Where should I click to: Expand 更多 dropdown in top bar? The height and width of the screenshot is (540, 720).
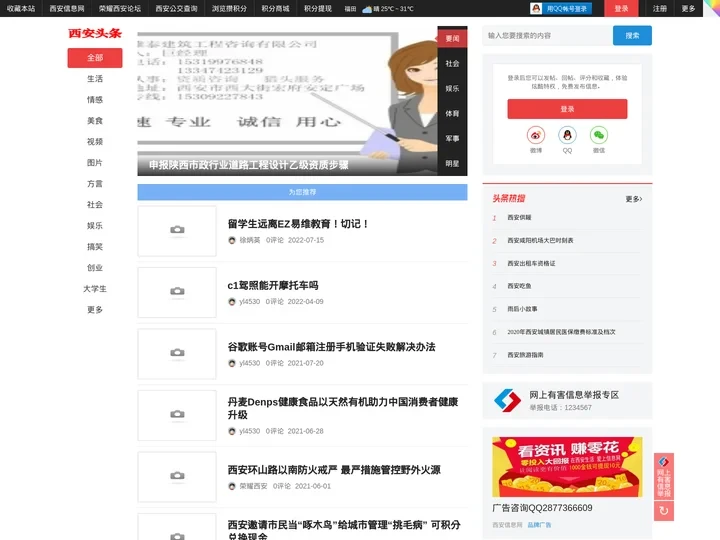coord(688,9)
